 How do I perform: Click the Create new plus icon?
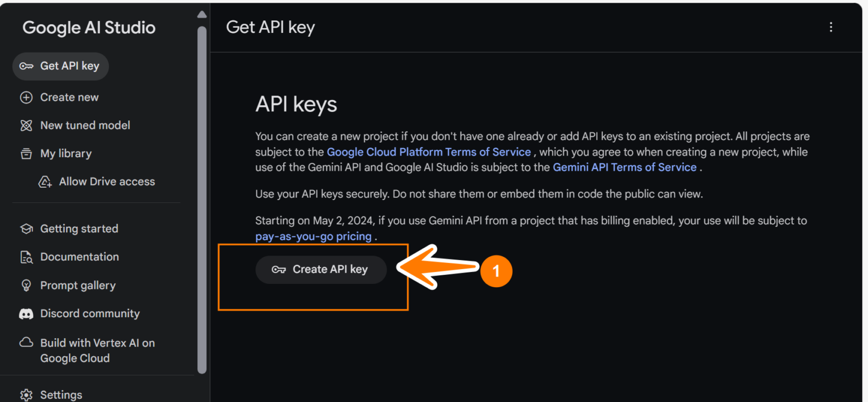(x=27, y=97)
